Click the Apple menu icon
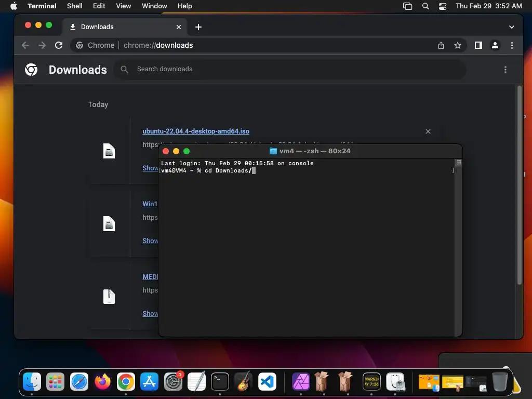The image size is (532, 399). [14, 6]
